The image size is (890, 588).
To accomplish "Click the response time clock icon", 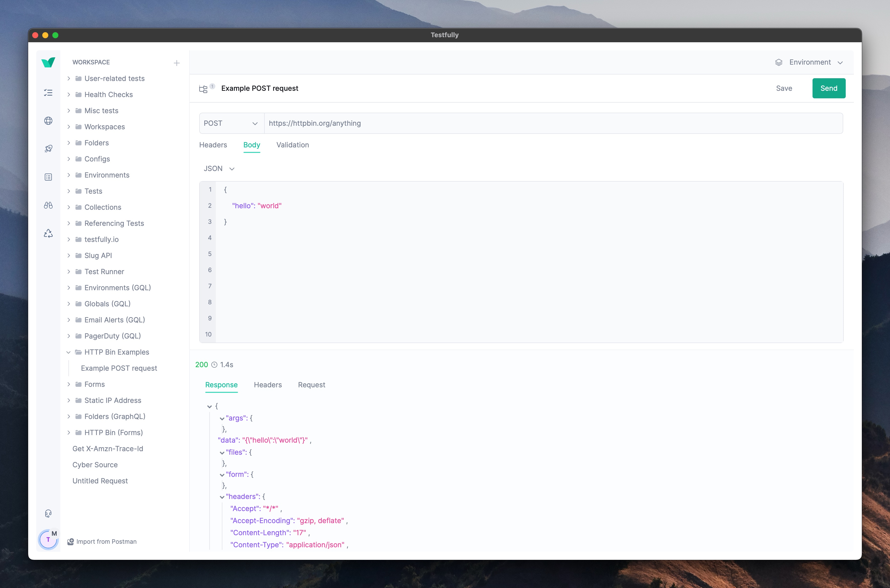I will [214, 365].
